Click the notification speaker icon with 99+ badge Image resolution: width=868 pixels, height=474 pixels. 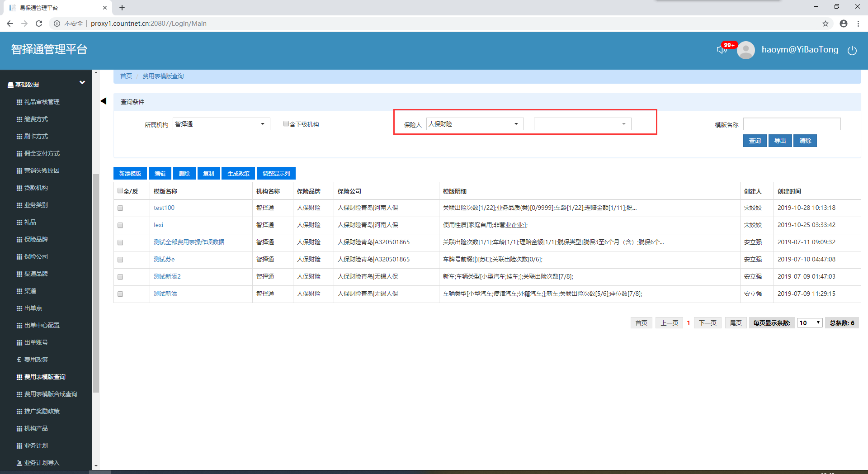722,50
